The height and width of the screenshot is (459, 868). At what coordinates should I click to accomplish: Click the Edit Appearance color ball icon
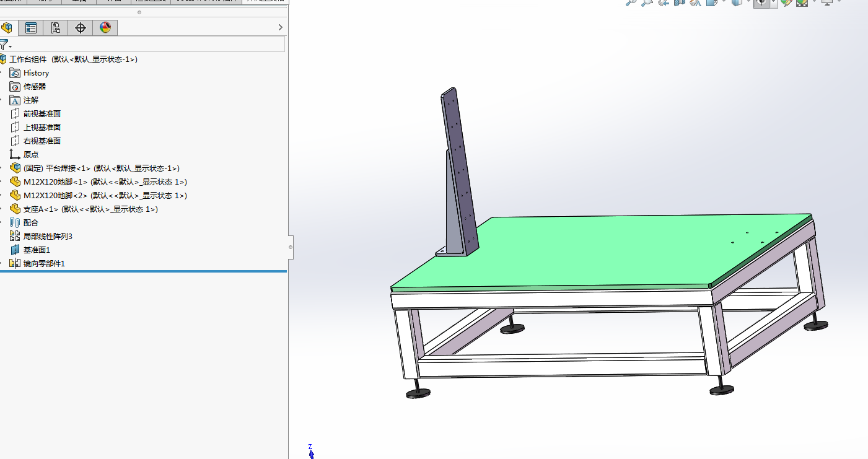coord(787,2)
